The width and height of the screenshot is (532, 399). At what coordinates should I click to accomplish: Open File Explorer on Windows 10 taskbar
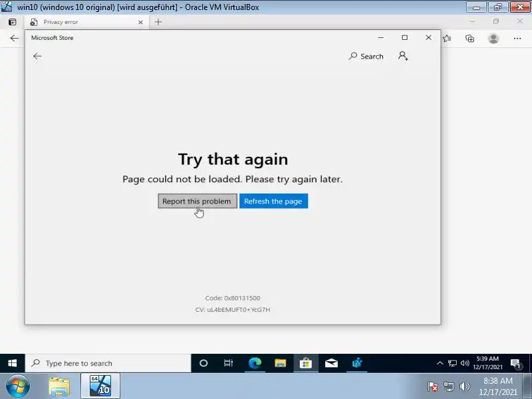pyautogui.click(x=280, y=363)
